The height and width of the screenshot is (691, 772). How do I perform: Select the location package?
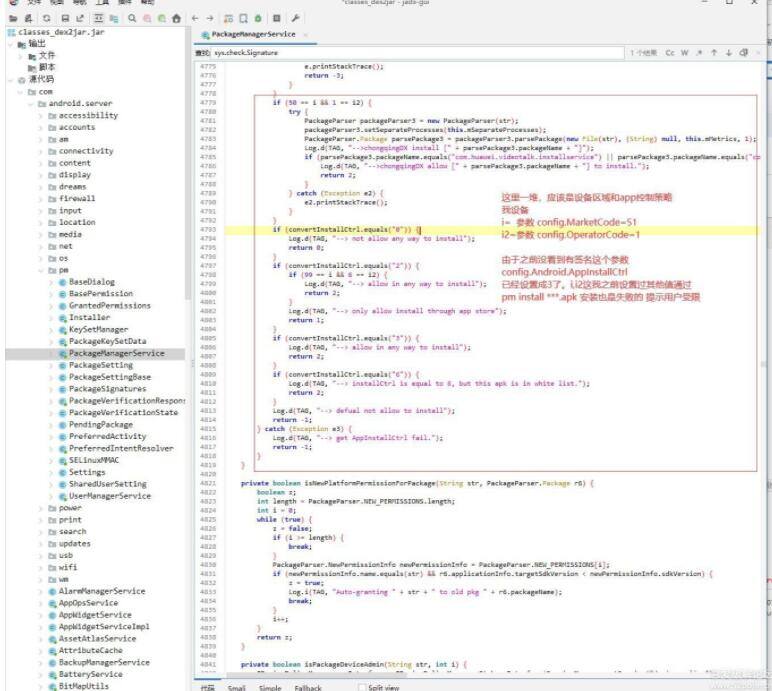point(72,223)
